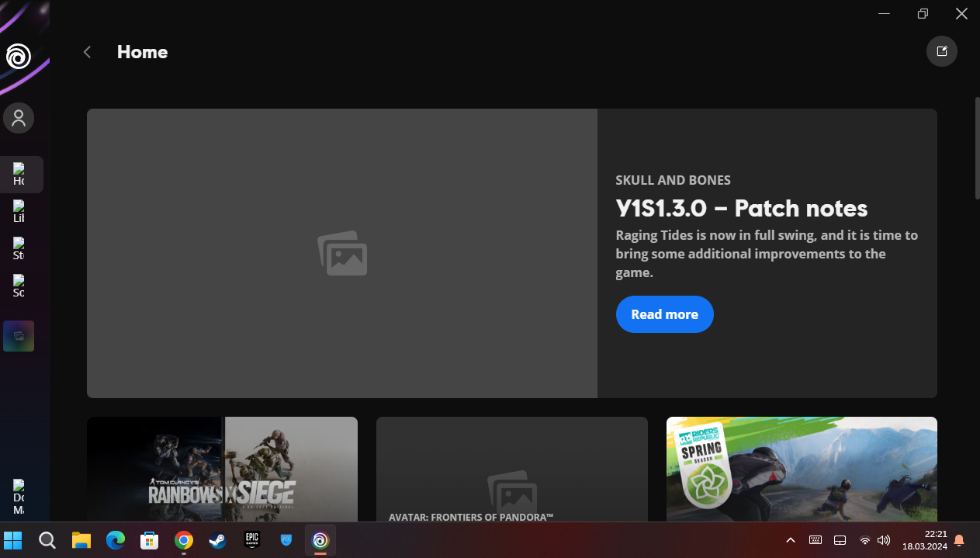Image resolution: width=980 pixels, height=558 pixels.
Task: Open the Windows Start menu
Action: tap(13, 540)
